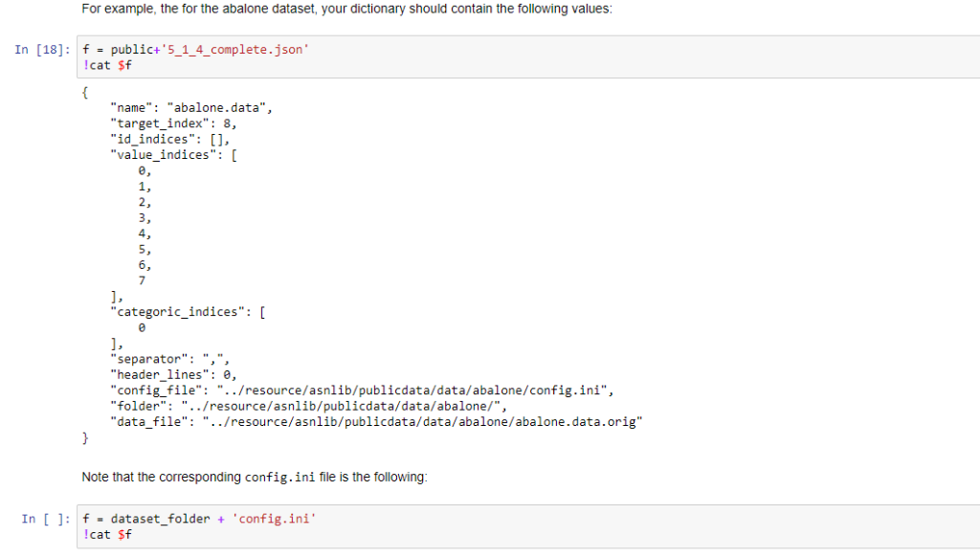The width and height of the screenshot is (980, 558).
Task: Click the !cat $f line in cell 18
Action: (x=107, y=65)
